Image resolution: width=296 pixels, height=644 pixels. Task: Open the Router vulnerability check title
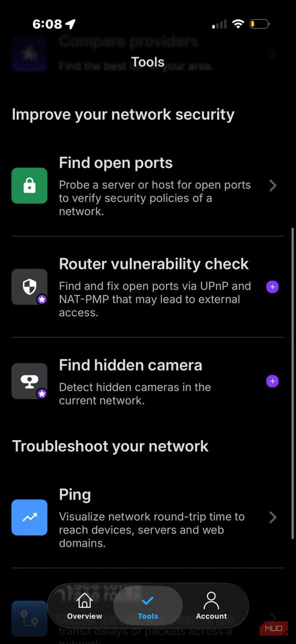coord(154,264)
